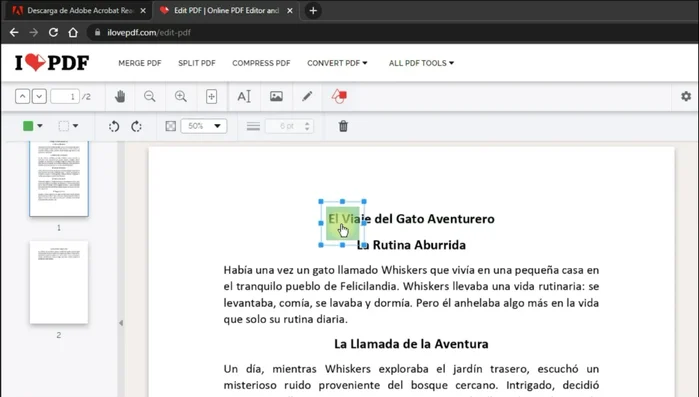Close the Edit PDF tab

click(290, 11)
